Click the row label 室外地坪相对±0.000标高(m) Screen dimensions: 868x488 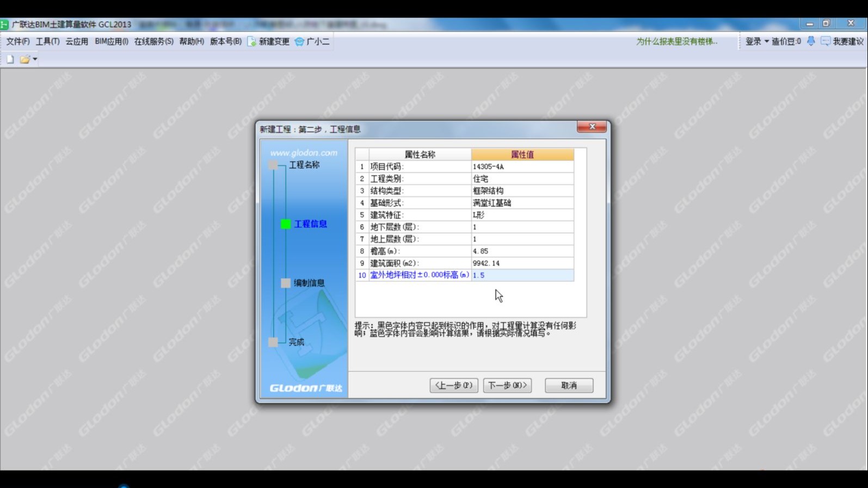420,275
